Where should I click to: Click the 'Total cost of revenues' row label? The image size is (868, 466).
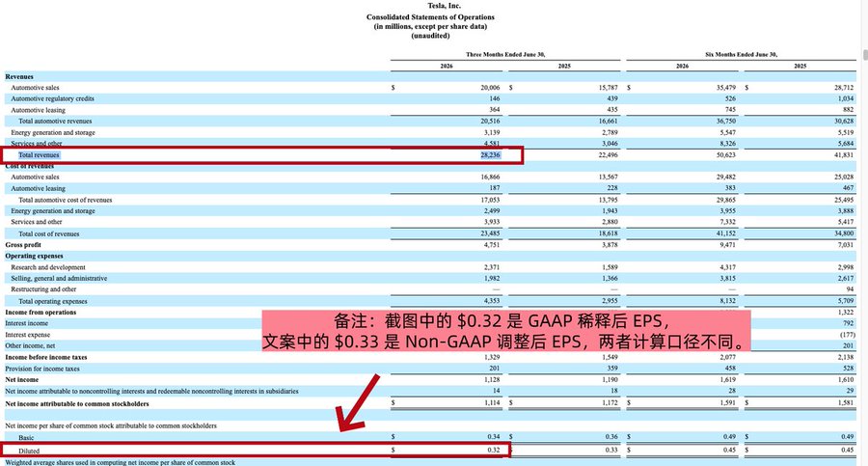coord(49,233)
